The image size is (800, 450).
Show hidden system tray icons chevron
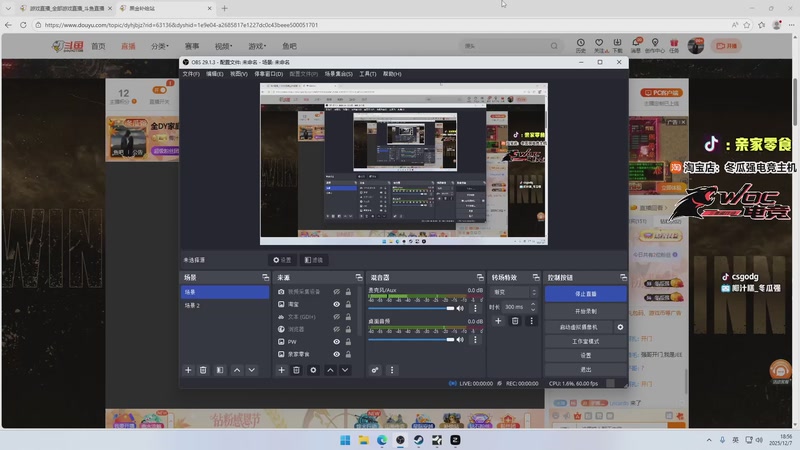click(x=709, y=440)
